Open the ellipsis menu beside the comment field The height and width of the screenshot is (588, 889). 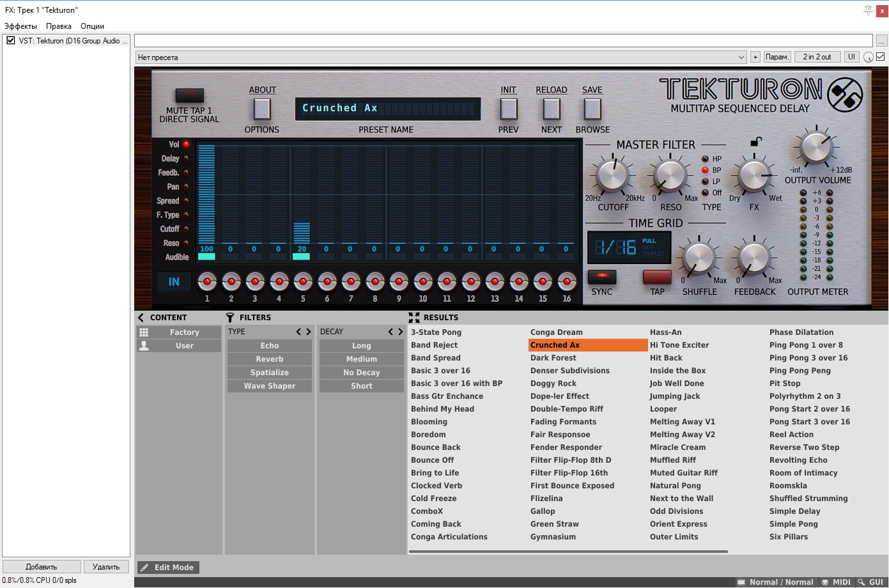click(x=881, y=41)
